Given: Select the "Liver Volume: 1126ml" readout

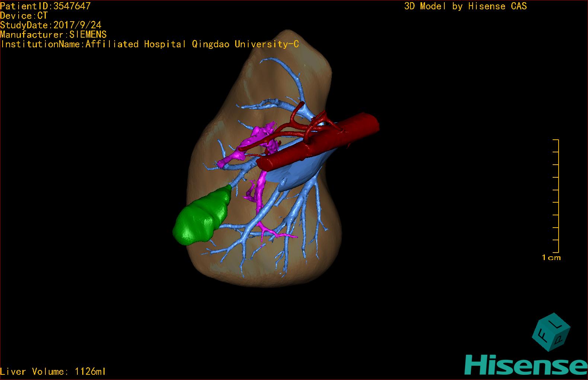Looking at the screenshot, I should pyautogui.click(x=53, y=371).
